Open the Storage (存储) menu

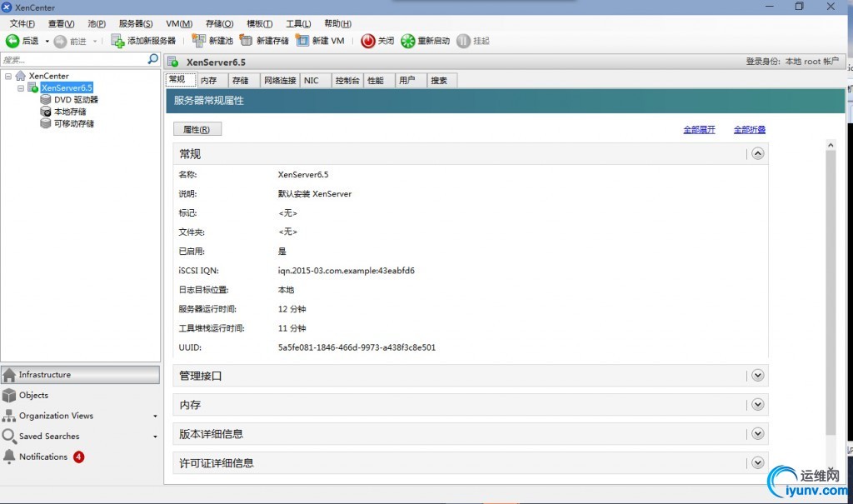pos(219,23)
